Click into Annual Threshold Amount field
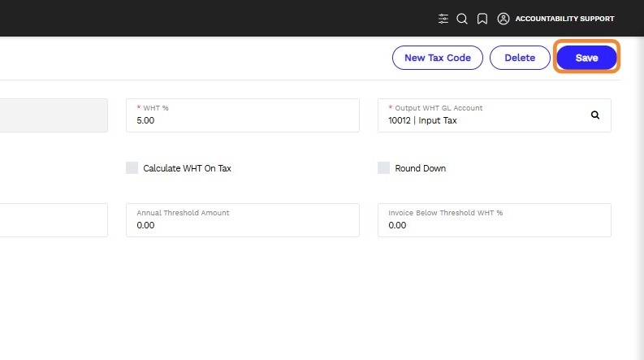This screenshot has height=360, width=644. 242,225
